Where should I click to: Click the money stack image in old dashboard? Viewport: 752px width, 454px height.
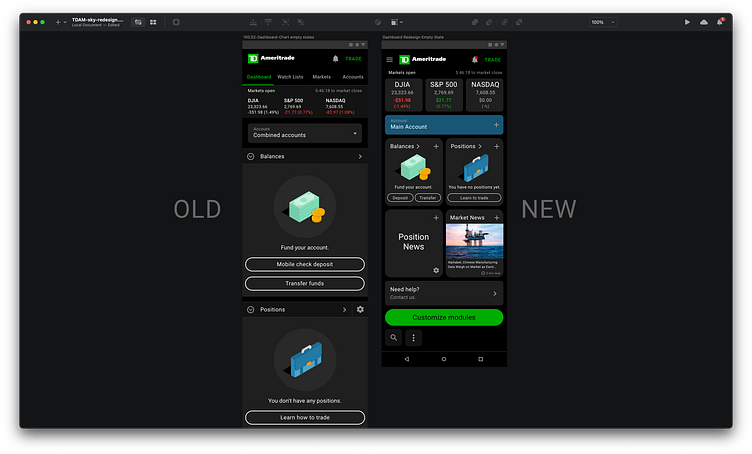pos(305,207)
